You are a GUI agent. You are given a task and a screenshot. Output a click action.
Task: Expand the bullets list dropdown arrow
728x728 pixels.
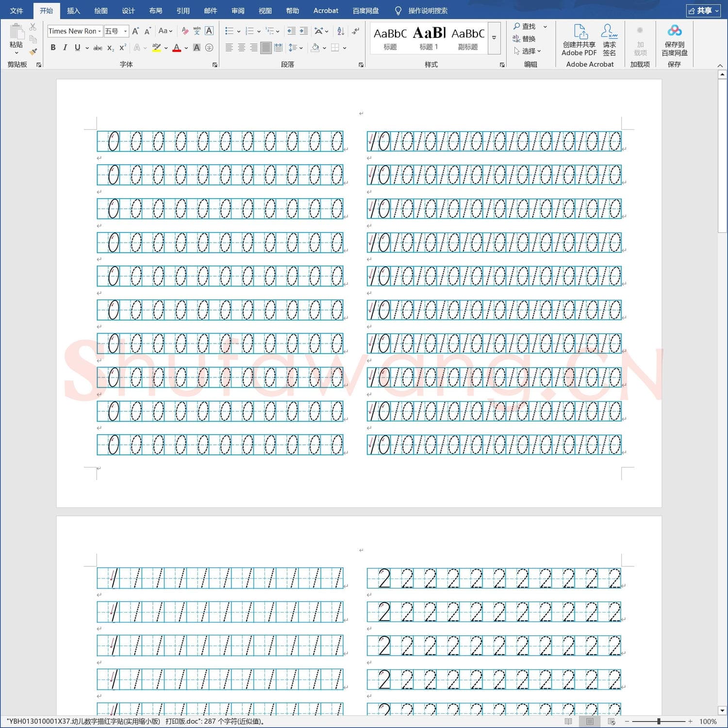tap(239, 32)
